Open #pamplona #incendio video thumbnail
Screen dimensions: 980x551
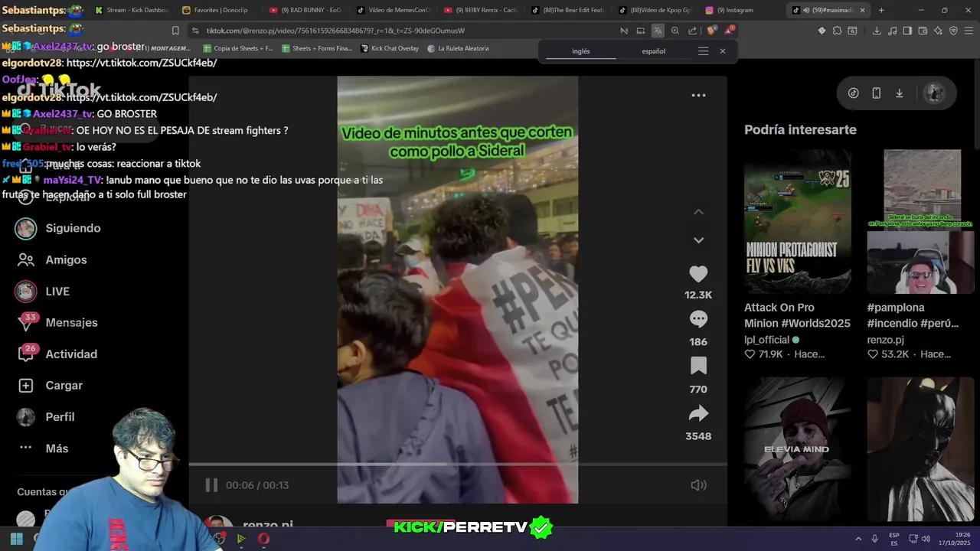921,221
